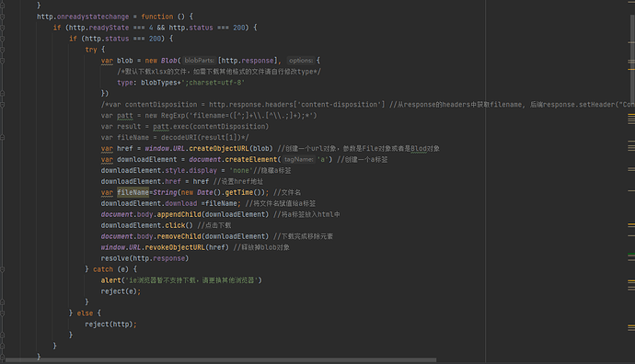Click the 'String' function call
635x364 pixels.
pyautogui.click(x=166, y=192)
